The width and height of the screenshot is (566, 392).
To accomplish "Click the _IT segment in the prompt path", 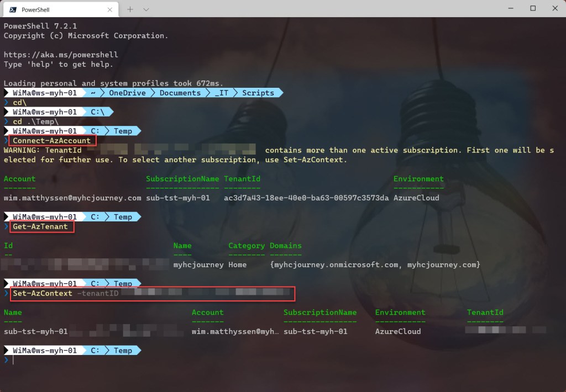I will coord(221,93).
